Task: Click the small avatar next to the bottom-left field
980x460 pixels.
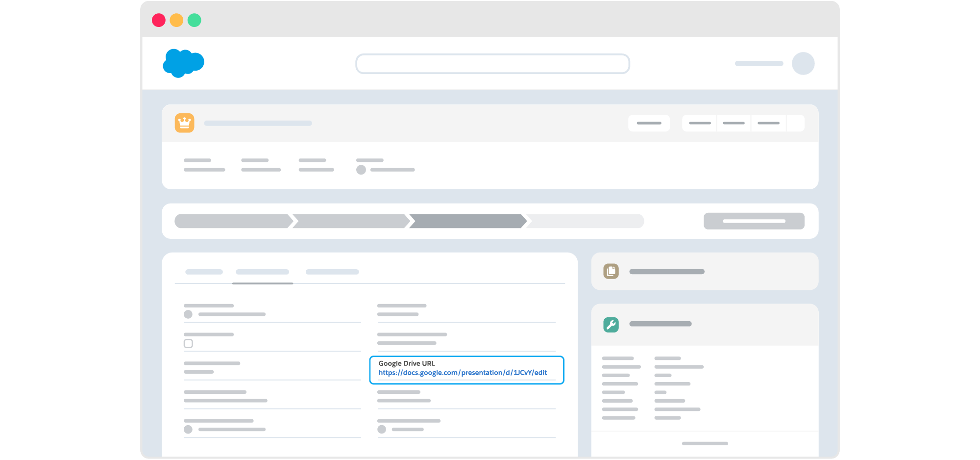Action: 188,429
